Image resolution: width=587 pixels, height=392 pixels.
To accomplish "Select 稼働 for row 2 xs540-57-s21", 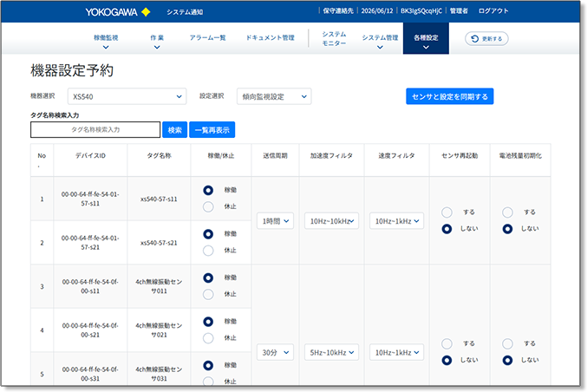I will pos(208,234).
